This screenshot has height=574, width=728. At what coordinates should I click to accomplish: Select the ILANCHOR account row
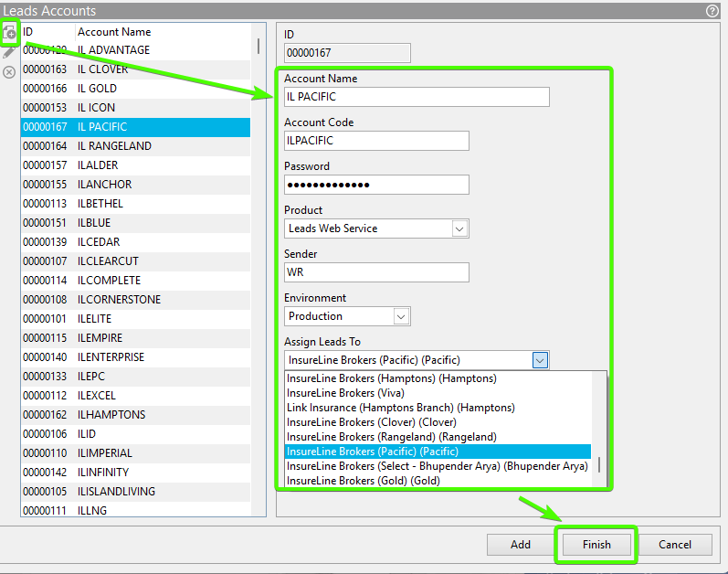[135, 185]
